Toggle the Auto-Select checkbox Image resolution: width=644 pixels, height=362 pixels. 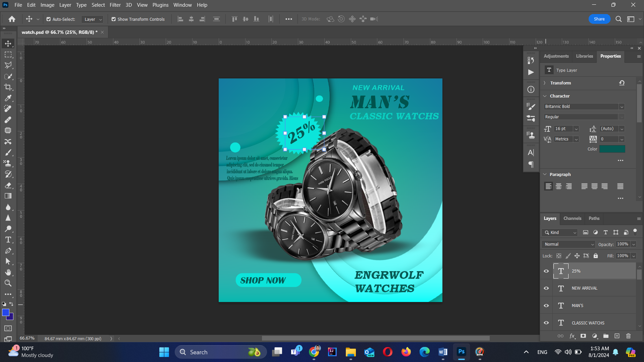click(x=49, y=19)
